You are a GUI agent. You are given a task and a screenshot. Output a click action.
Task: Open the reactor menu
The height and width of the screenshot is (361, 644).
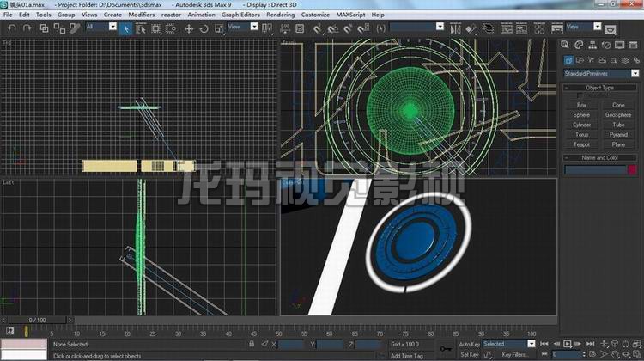tap(171, 15)
